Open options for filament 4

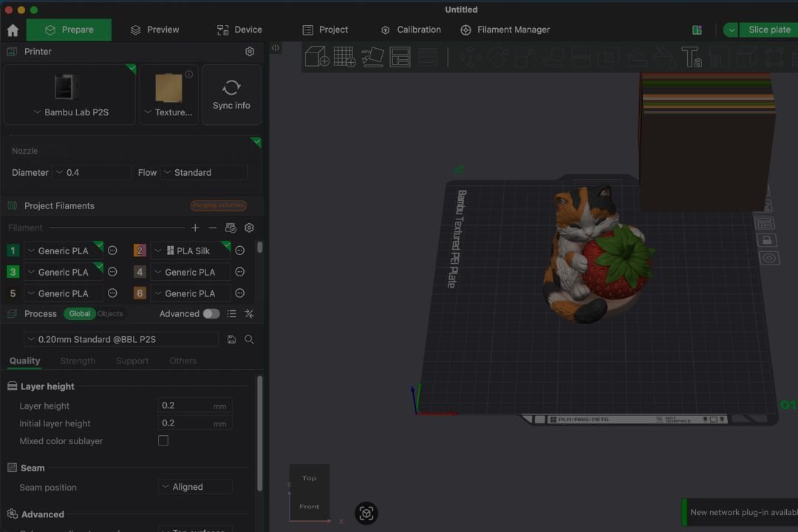pos(239,272)
